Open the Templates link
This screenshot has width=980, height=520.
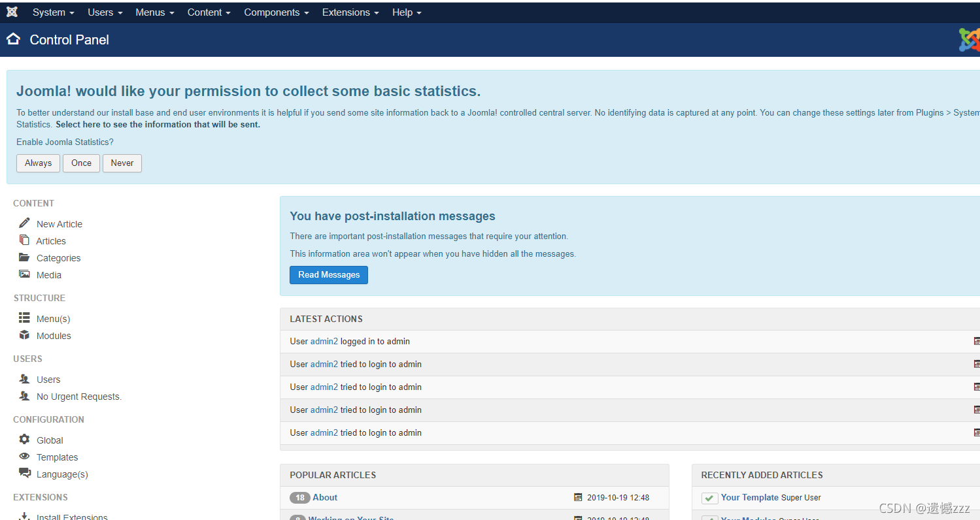click(x=58, y=457)
